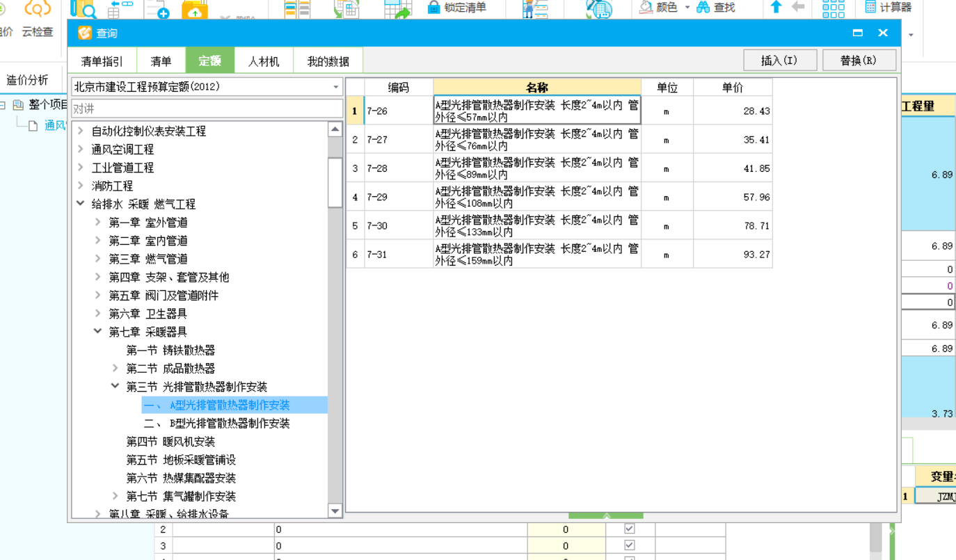Viewport: 956px width, 560px height.
Task: Select the 定额 tab
Action: pos(209,61)
